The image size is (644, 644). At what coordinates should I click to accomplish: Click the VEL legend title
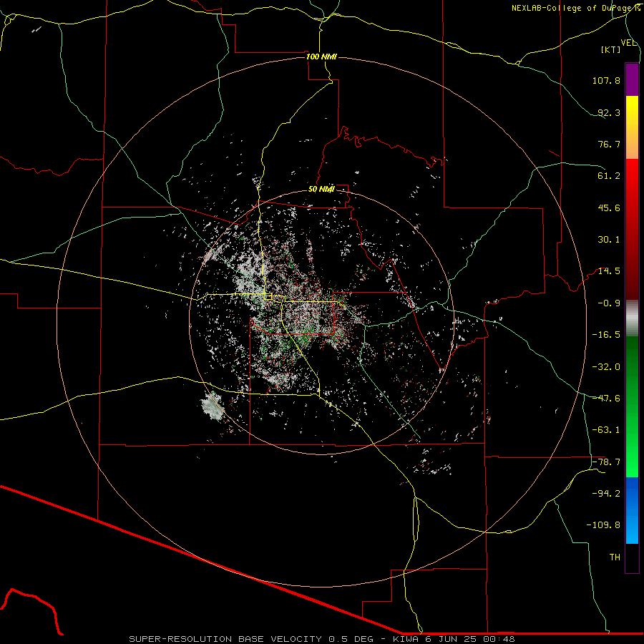coord(628,43)
